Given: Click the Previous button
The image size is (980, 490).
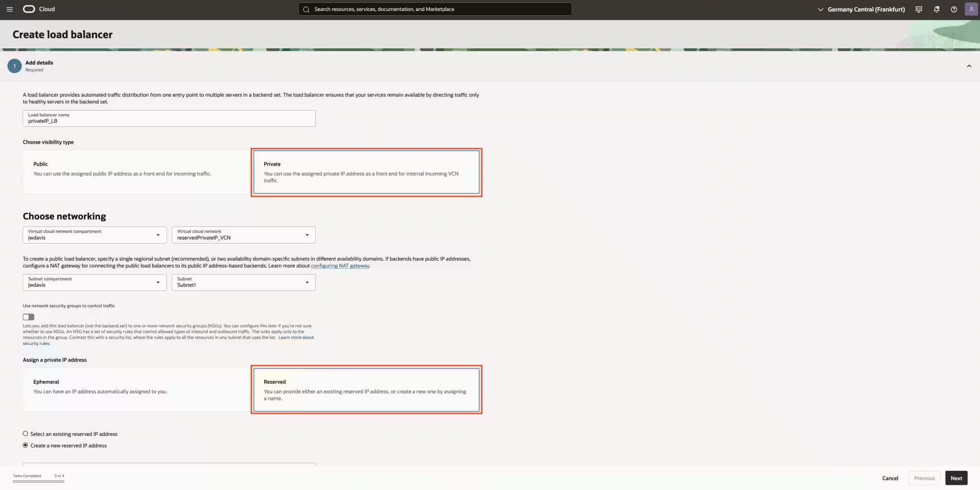Looking at the screenshot, I should tap(924, 478).
